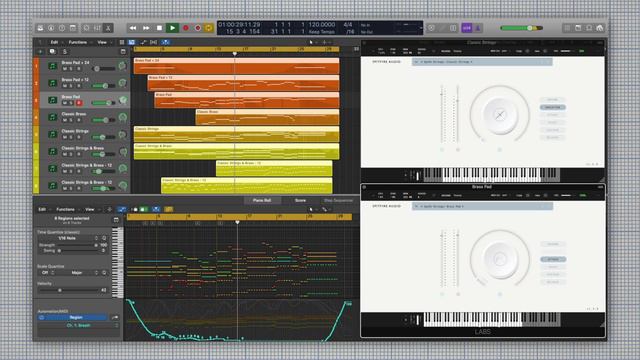Screen dimensions: 640x360
Task: Open Quick Help question mark icon
Action: coord(62,28)
